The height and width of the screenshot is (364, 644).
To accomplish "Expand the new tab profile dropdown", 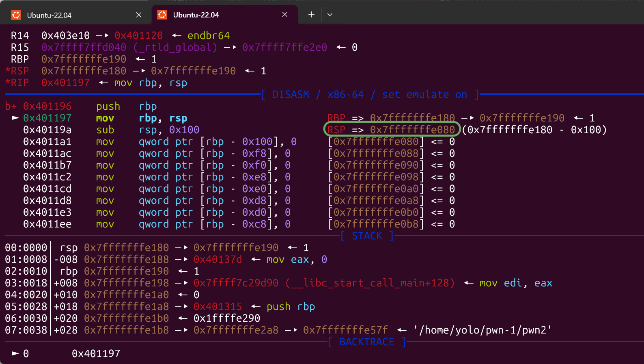I will pos(330,15).
